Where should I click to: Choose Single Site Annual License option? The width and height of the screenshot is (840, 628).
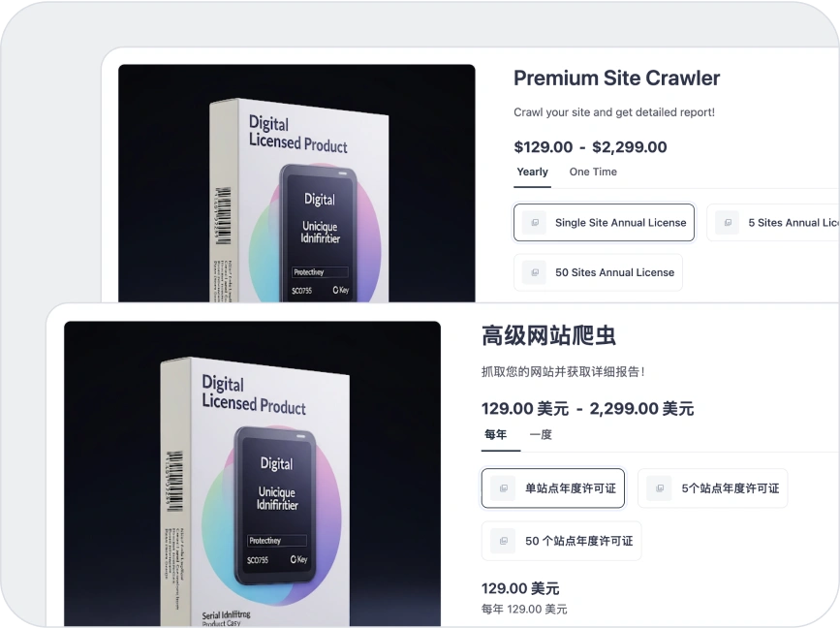click(604, 222)
